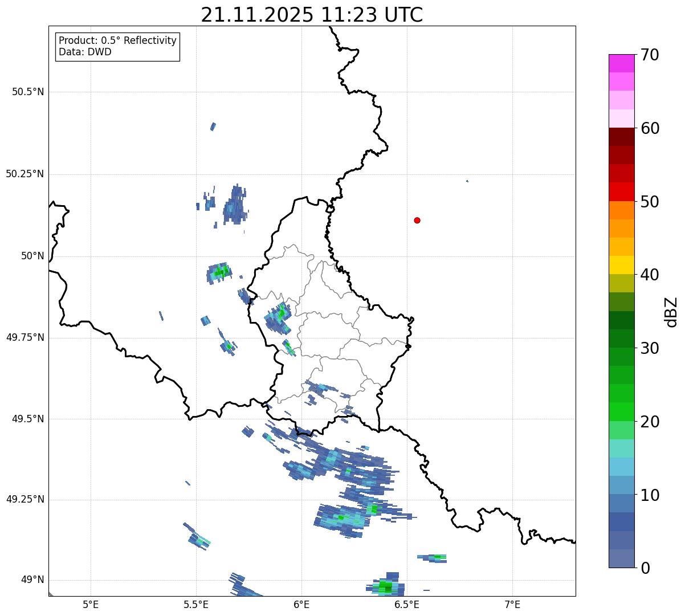
Task: Click the 49.5°N latitude label
Action: click(x=28, y=419)
